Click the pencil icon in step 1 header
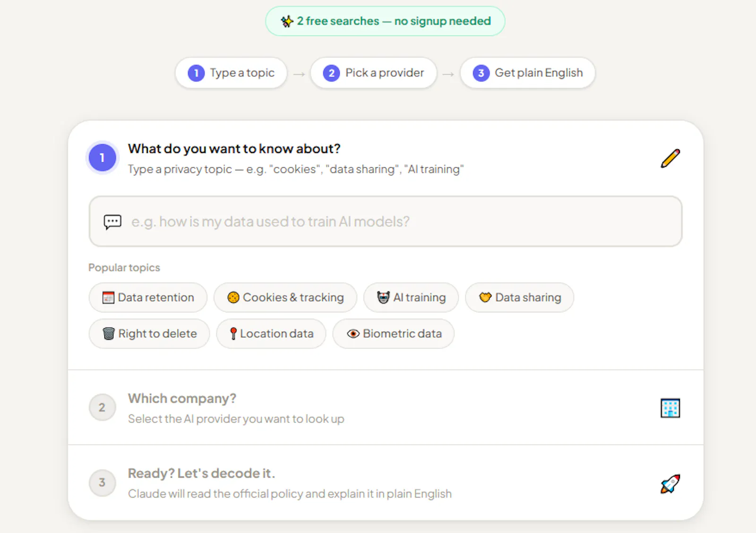Screen dimensions: 756x533 [x=670, y=158]
